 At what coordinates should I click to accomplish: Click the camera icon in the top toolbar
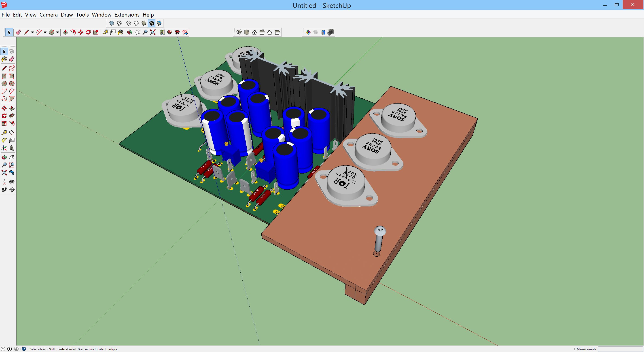(x=331, y=32)
